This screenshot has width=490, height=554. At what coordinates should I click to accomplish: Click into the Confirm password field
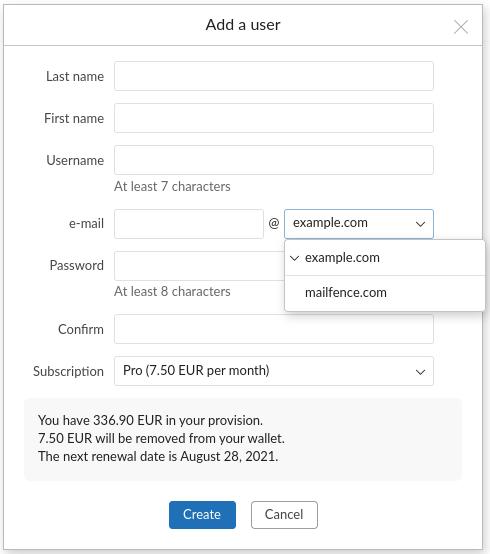coord(273,329)
